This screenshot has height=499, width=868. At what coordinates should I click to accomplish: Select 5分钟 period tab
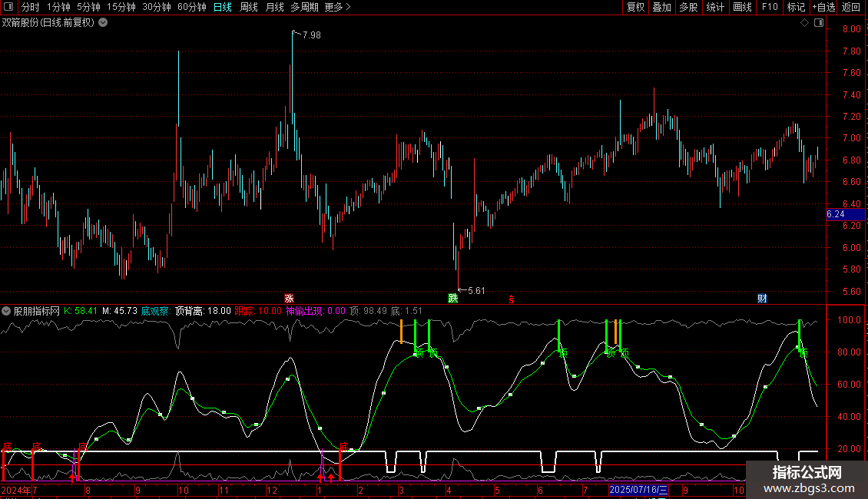(x=88, y=7)
